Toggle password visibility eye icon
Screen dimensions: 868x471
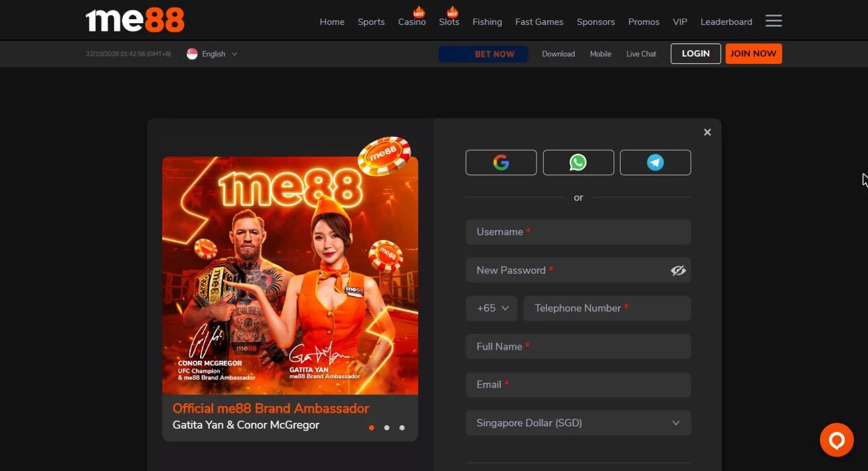point(678,270)
